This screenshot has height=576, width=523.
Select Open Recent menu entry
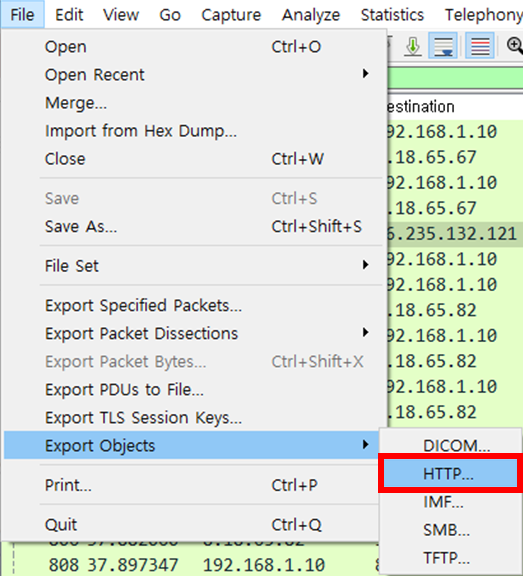click(193, 75)
